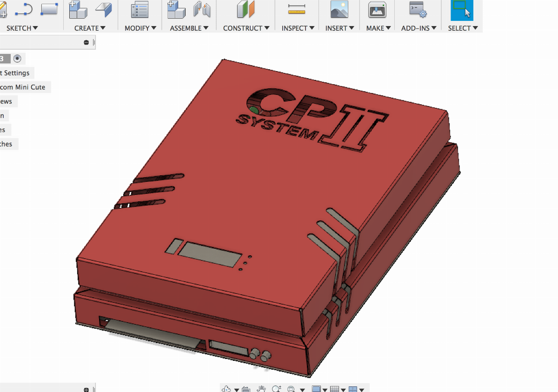Screen dimensions: 558x392
Task: Click the Zoom magnifier icon
Action: coord(277,389)
